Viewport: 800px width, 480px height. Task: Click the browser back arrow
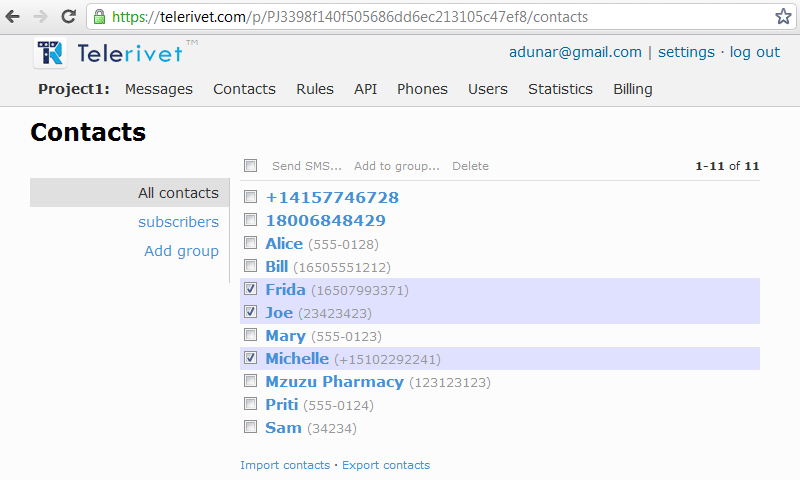15,17
